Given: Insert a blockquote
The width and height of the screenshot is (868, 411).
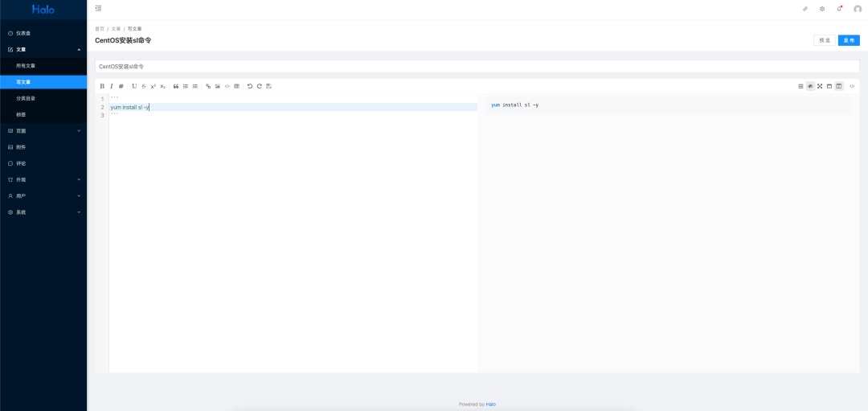Looking at the screenshot, I should coord(176,86).
